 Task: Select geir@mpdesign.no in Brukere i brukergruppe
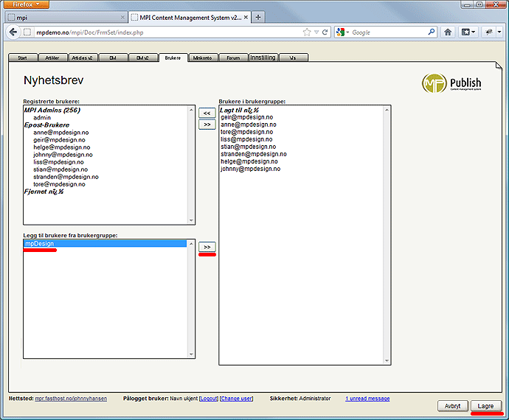click(x=247, y=117)
